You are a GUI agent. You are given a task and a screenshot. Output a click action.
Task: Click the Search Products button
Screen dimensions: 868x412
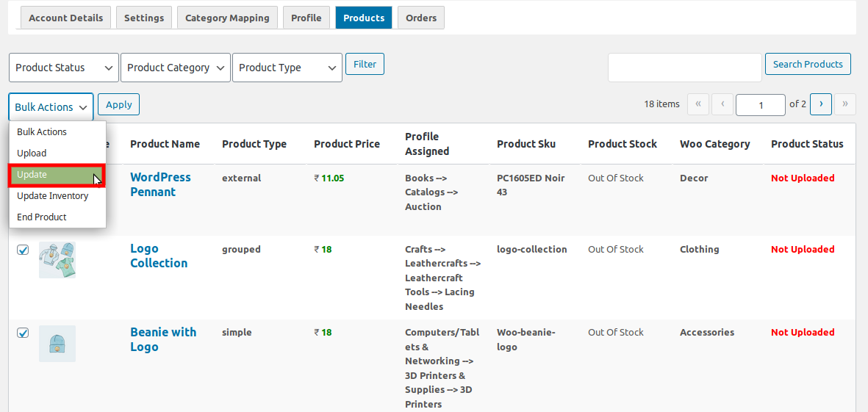(x=808, y=64)
